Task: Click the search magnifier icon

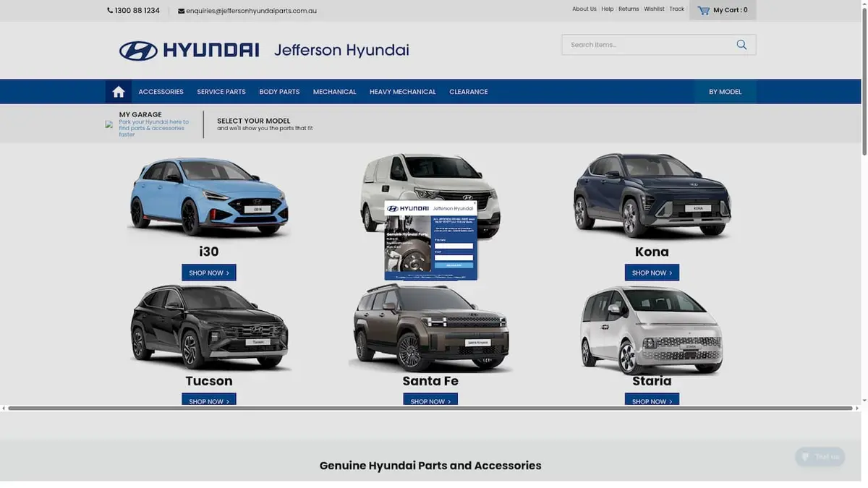Action: (741, 45)
